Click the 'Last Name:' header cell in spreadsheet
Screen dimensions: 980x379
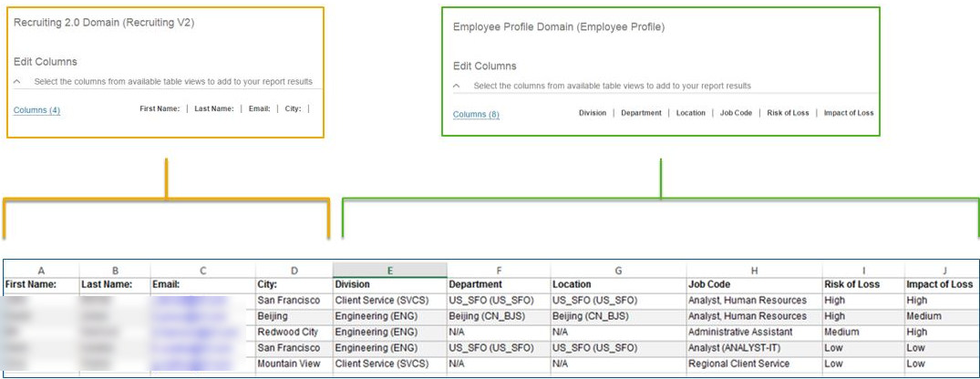(115, 285)
